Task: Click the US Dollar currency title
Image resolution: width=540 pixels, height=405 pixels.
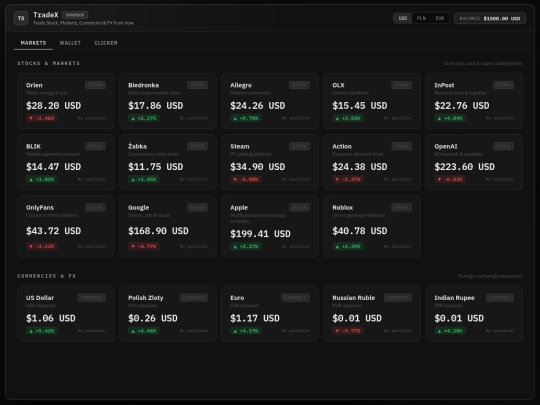Action: coord(40,298)
